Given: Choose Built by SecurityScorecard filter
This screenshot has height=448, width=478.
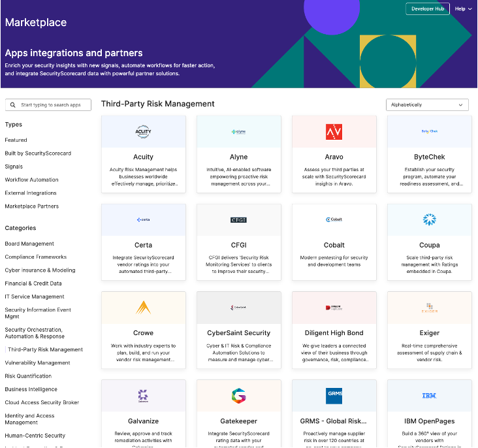Looking at the screenshot, I should pos(38,153).
